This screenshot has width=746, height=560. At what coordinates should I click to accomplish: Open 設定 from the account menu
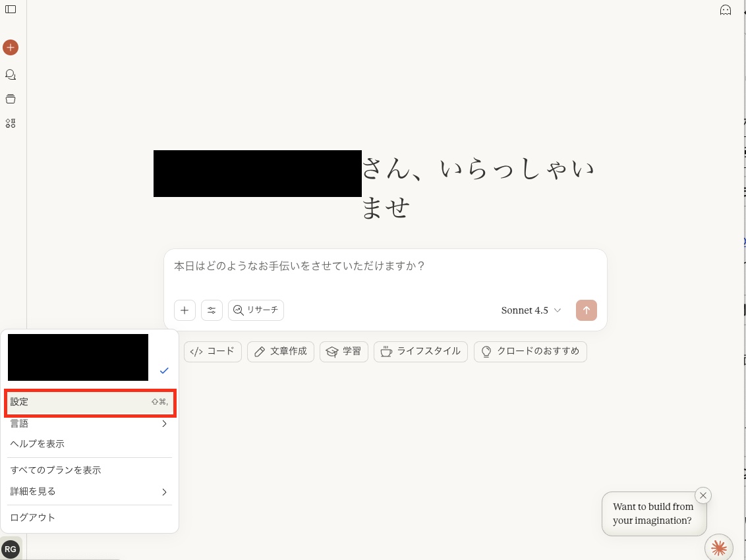89,402
